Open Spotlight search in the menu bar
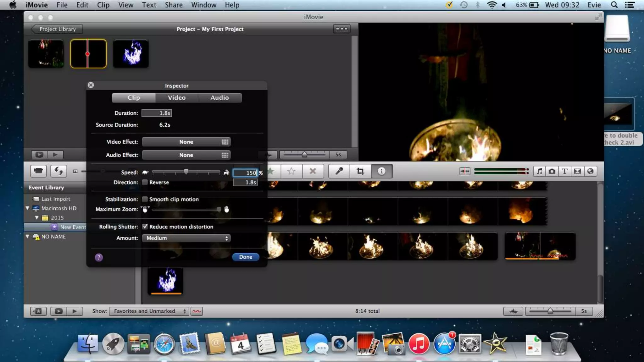The width and height of the screenshot is (644, 362). (x=614, y=5)
